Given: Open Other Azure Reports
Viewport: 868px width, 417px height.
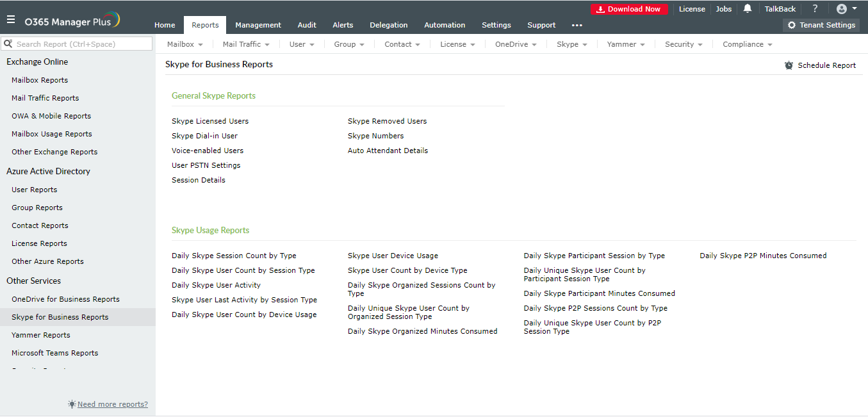Looking at the screenshot, I should point(47,261).
